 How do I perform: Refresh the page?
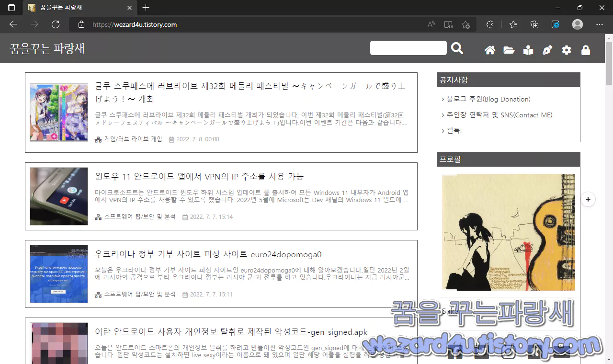[x=56, y=24]
